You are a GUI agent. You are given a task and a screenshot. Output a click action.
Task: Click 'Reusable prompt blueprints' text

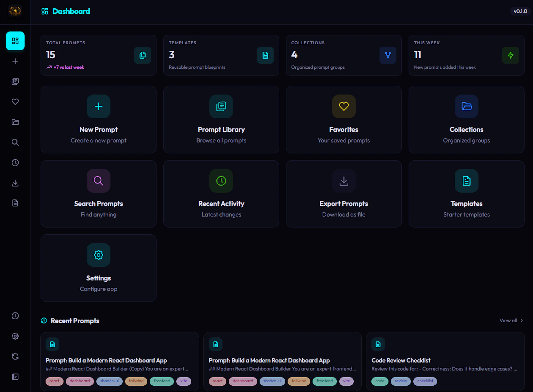[197, 67]
